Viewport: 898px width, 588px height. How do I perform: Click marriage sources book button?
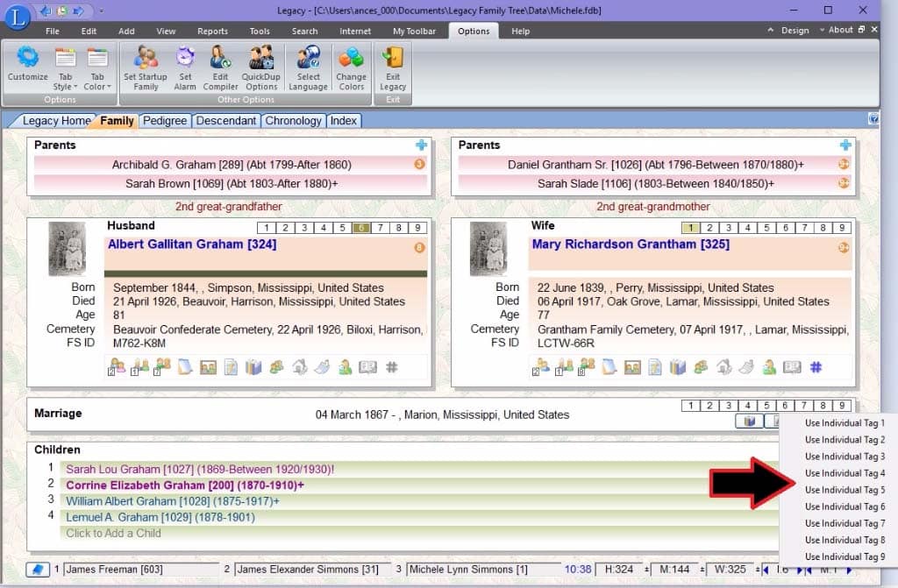click(x=749, y=422)
